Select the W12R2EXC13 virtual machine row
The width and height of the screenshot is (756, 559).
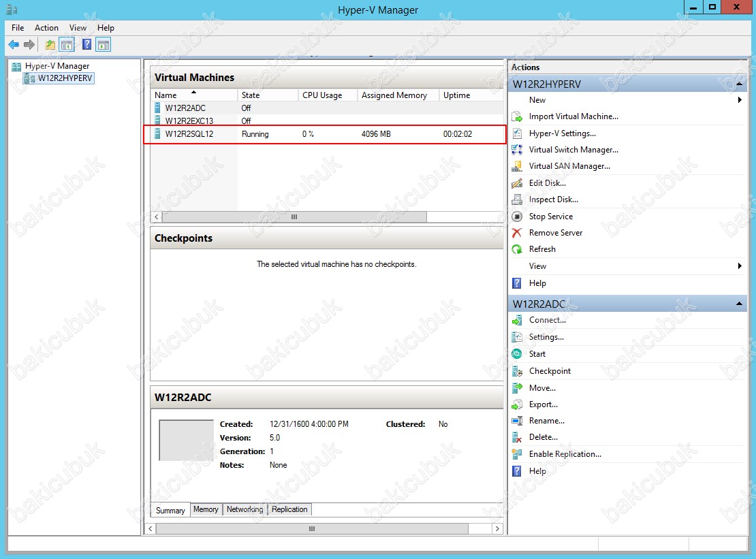tap(328, 121)
